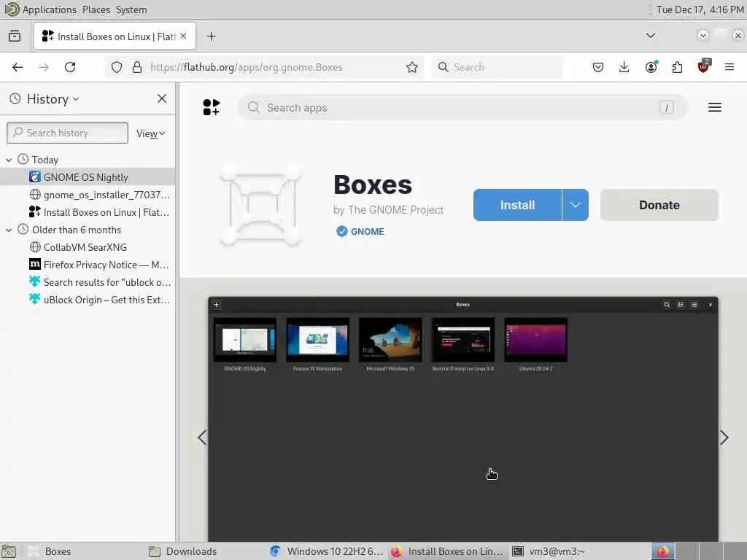The height and width of the screenshot is (560, 747).
Task: Click the Boxes app icon image
Action: click(260, 205)
